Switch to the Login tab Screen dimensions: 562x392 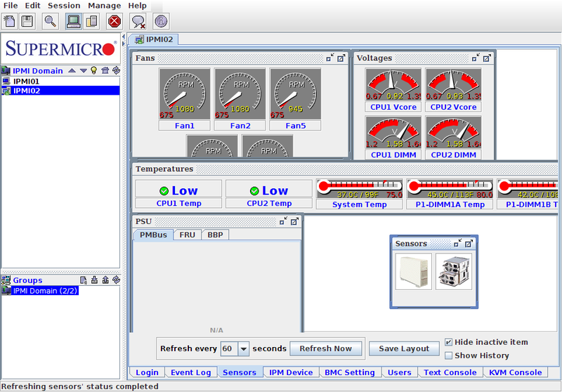coord(147,372)
